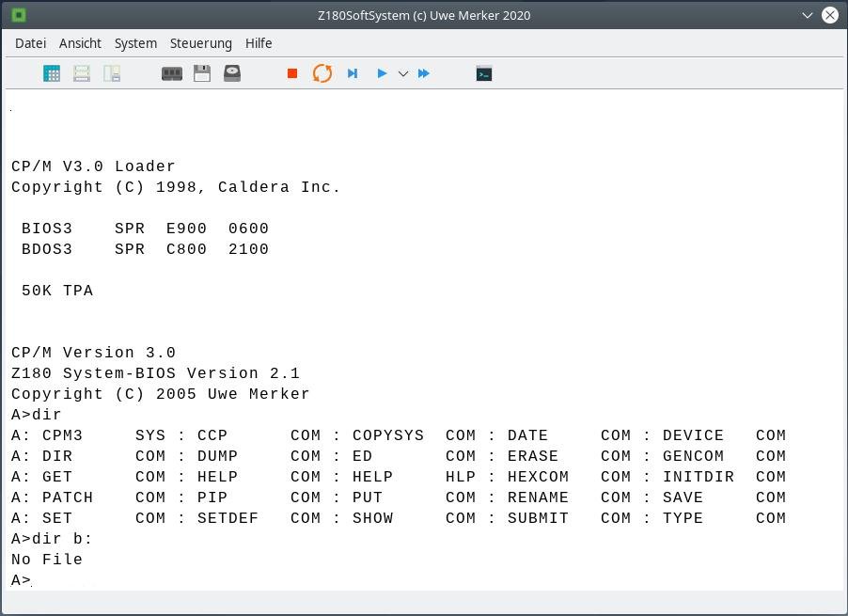Click the 'SETDEF' file name
The image size is (848, 616).
coord(228,518)
